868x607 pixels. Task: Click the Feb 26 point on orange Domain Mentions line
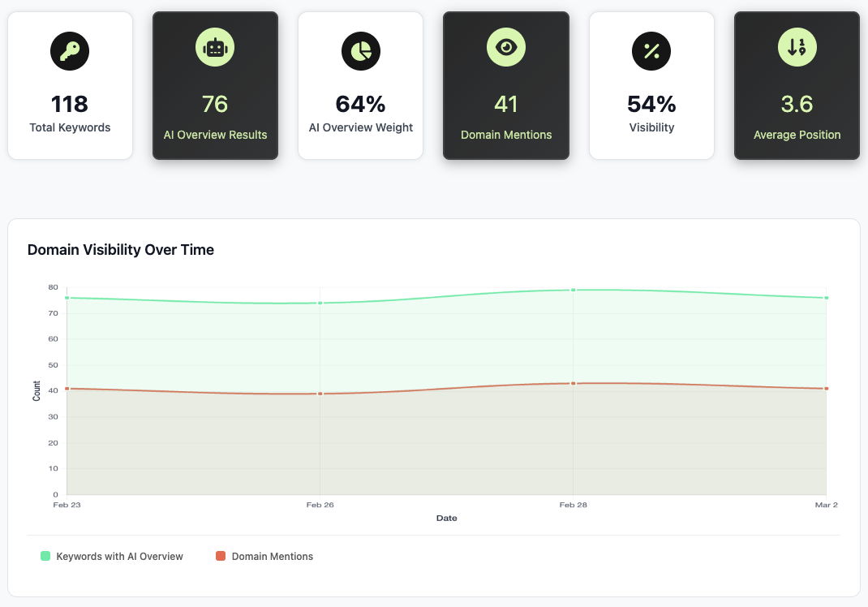[x=320, y=394]
